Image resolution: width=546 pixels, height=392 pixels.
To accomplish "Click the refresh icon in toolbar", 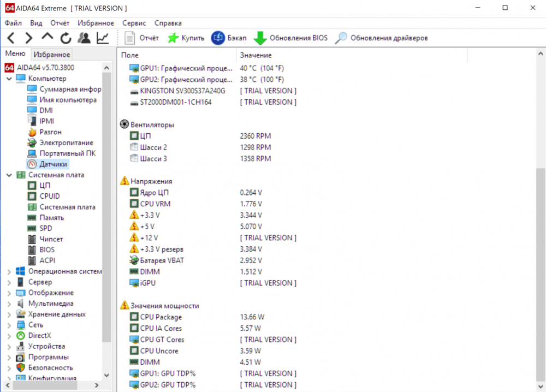I will coord(66,38).
